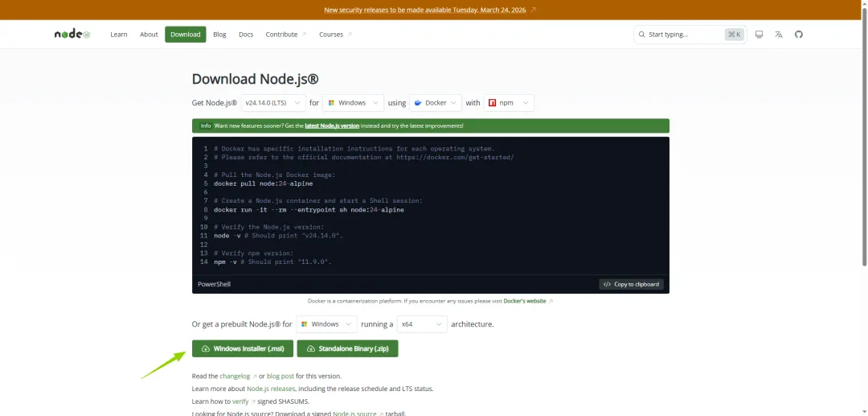Click the download icon on Standalone Binary button

coord(310,348)
